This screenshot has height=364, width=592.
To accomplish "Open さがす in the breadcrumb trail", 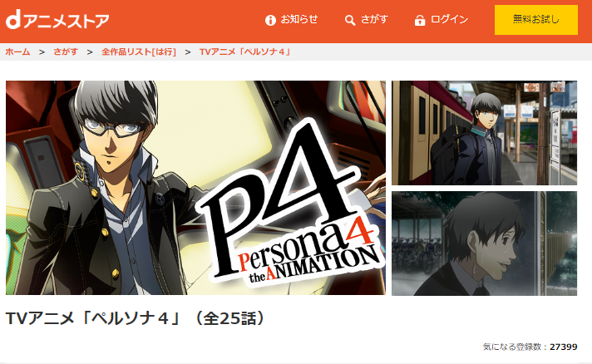I will point(66,52).
